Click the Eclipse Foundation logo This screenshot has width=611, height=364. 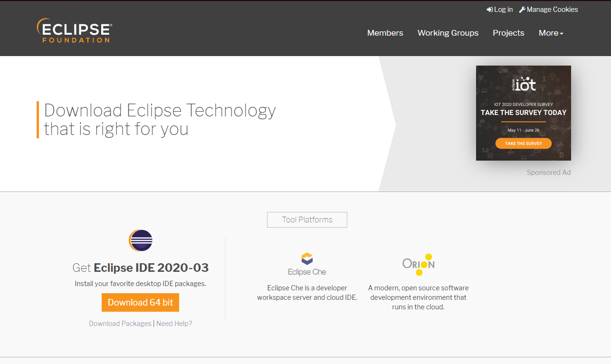[74, 31]
